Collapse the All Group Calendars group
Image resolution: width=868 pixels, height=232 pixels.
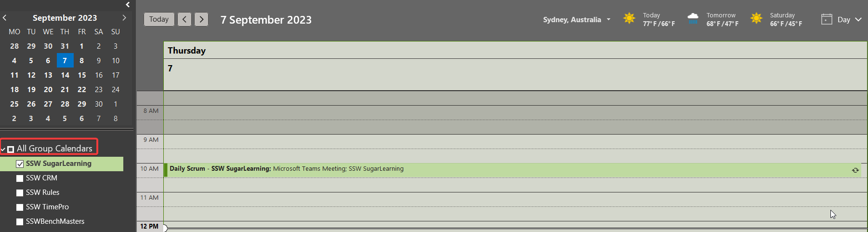pos(3,150)
